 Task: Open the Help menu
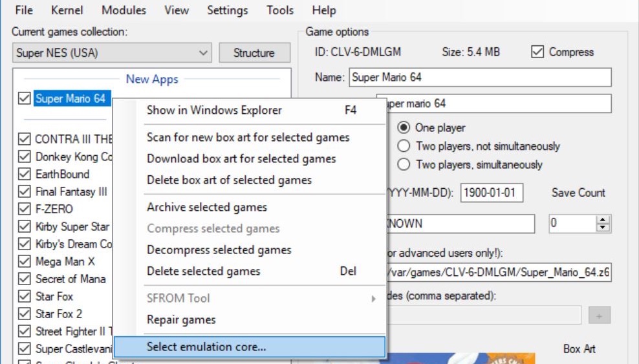(x=324, y=10)
